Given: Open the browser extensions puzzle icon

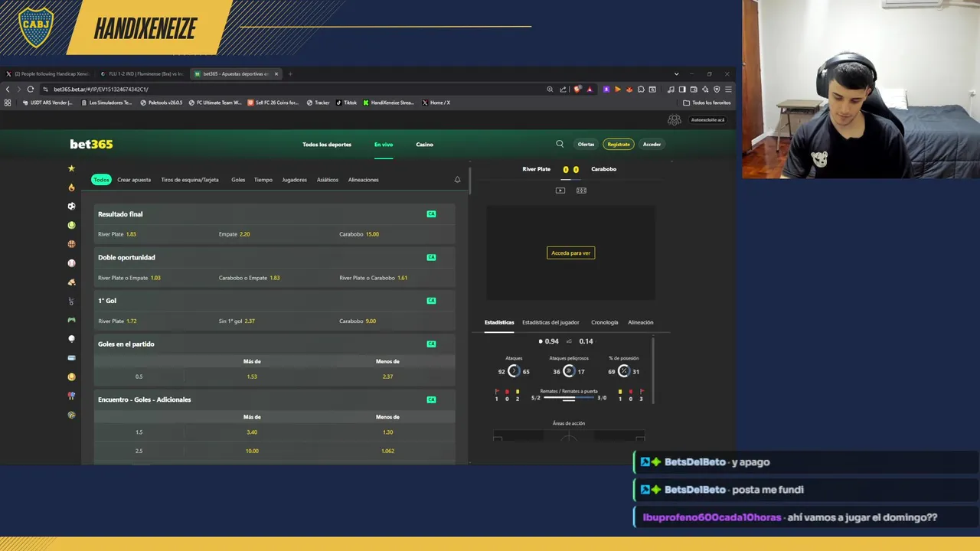Looking at the screenshot, I should coord(641,90).
